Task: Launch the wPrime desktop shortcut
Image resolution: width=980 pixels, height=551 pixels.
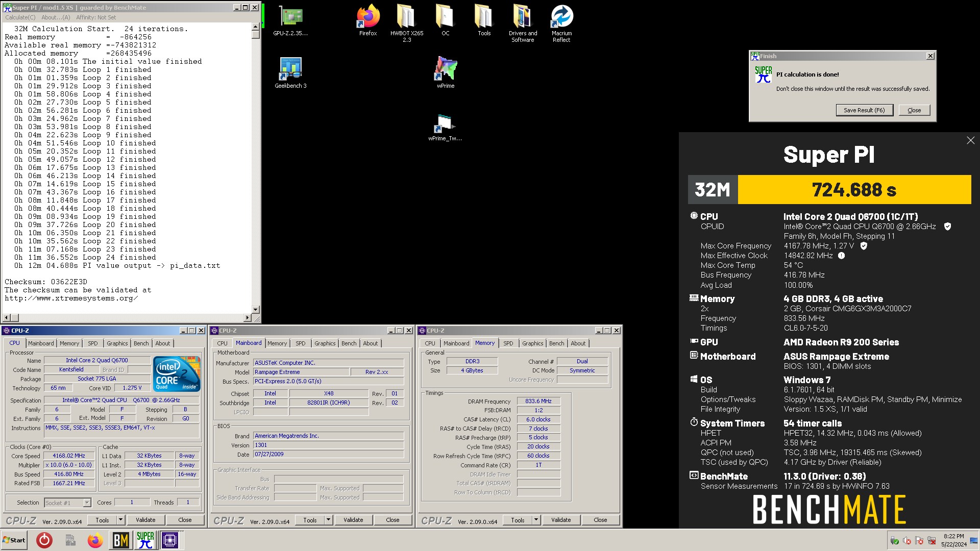Action: coord(446,73)
